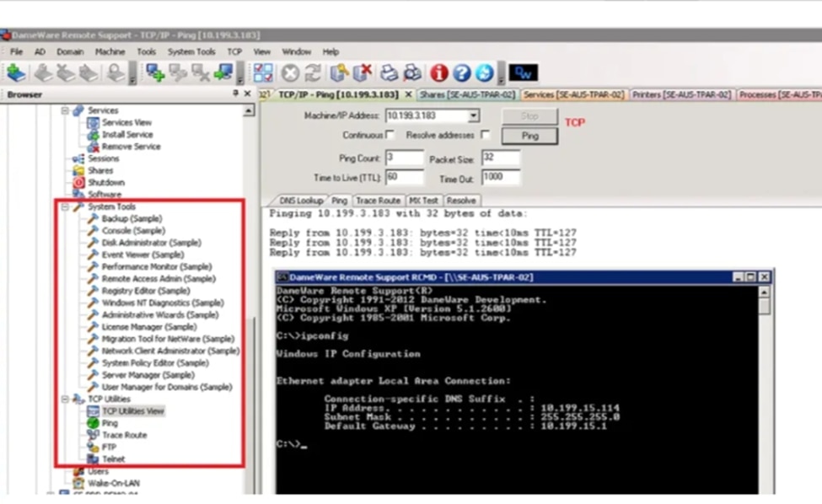The height and width of the screenshot is (504, 822).
Task: Open the Domain menu
Action: click(70, 51)
